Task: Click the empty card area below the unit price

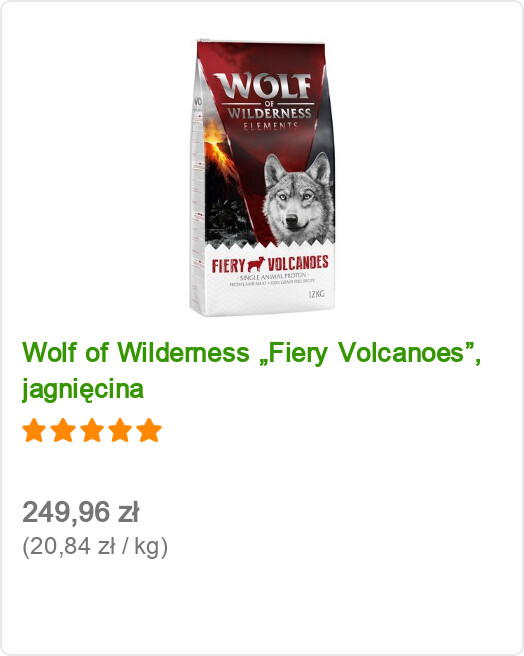Action: point(262,607)
